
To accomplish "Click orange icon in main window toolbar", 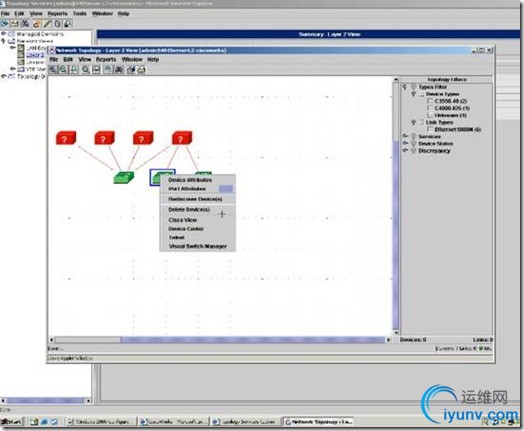I will pos(36,24).
